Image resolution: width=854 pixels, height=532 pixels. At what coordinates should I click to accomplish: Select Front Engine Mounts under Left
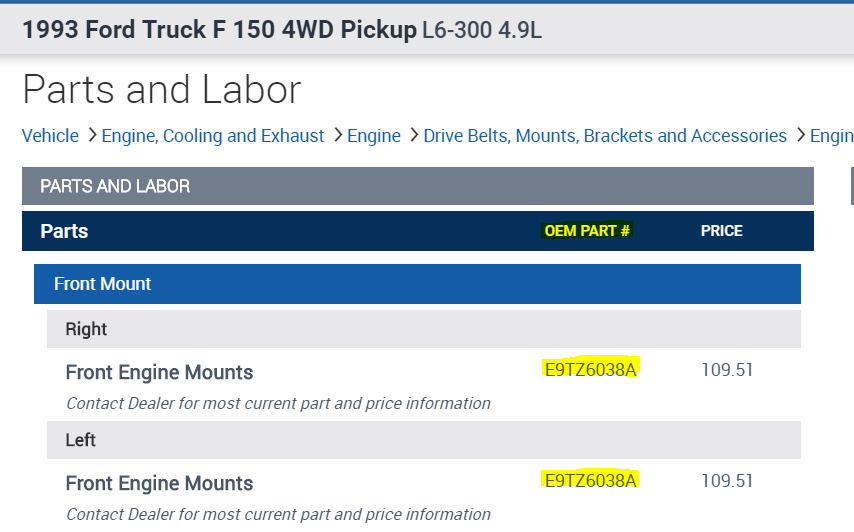159,483
